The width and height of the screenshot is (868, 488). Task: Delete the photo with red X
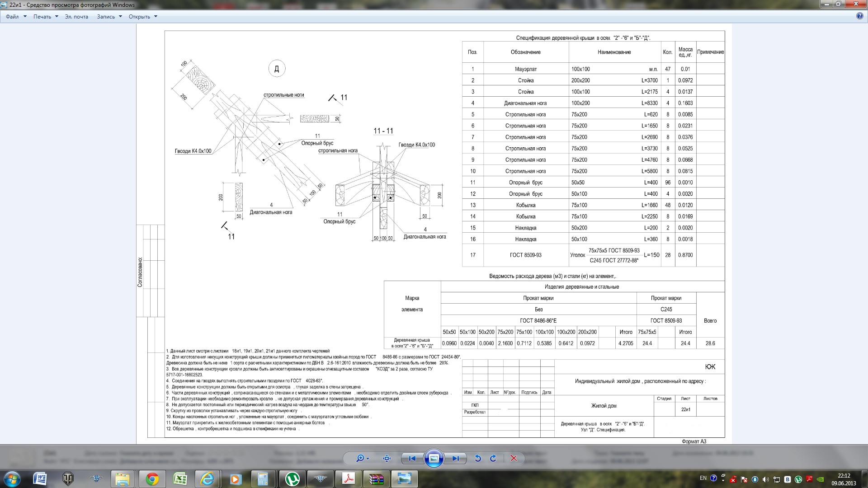[x=514, y=458]
